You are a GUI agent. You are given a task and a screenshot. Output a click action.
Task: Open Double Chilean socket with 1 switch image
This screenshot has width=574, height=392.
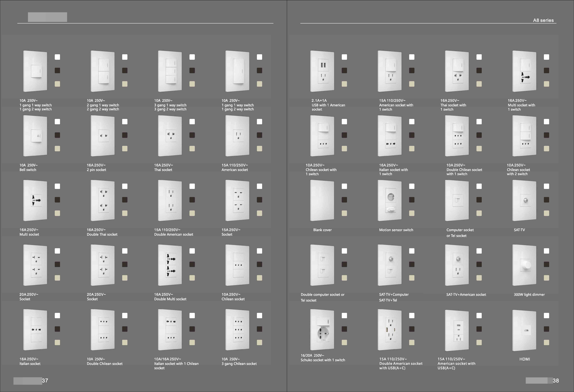[x=457, y=136]
